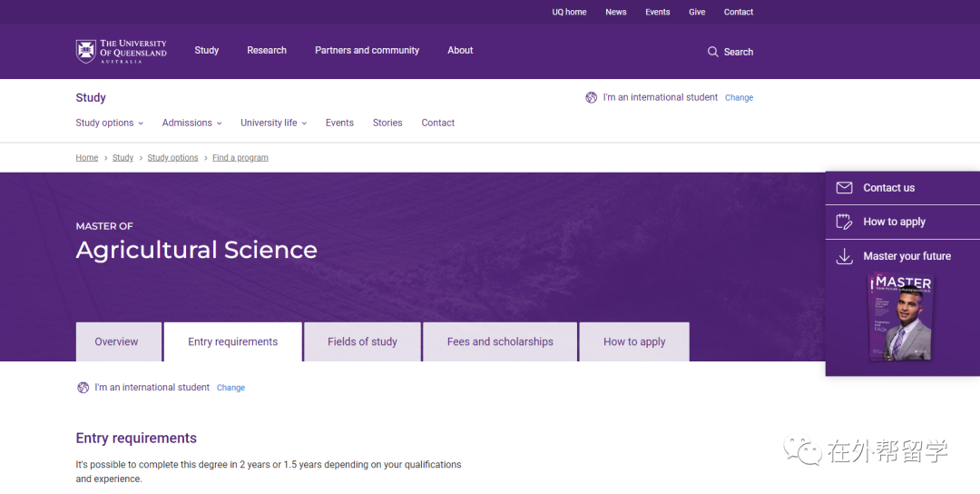Switch to the Overview tab
980x494 pixels.
point(119,341)
